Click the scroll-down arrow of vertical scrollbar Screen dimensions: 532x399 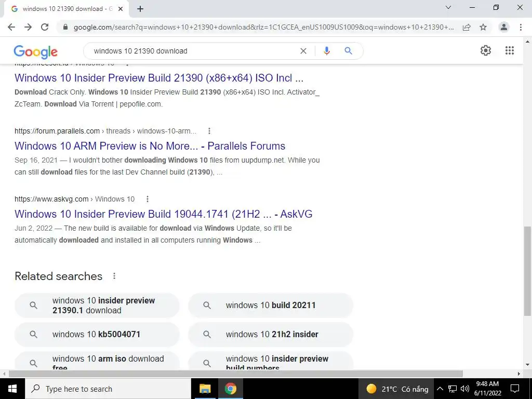[x=527, y=365]
